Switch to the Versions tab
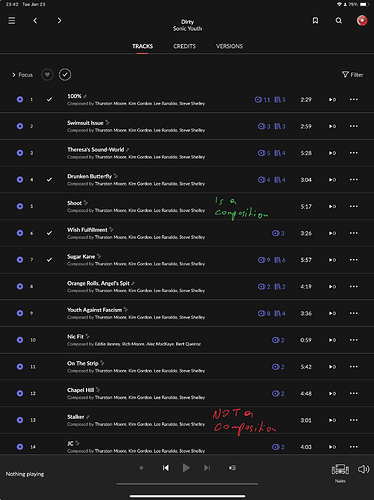 click(229, 46)
